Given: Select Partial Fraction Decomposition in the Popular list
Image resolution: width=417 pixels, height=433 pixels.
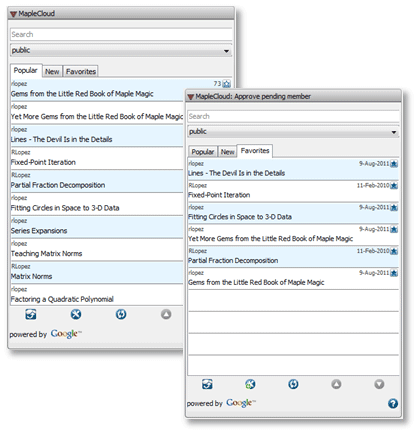Looking at the screenshot, I should coord(97,181).
